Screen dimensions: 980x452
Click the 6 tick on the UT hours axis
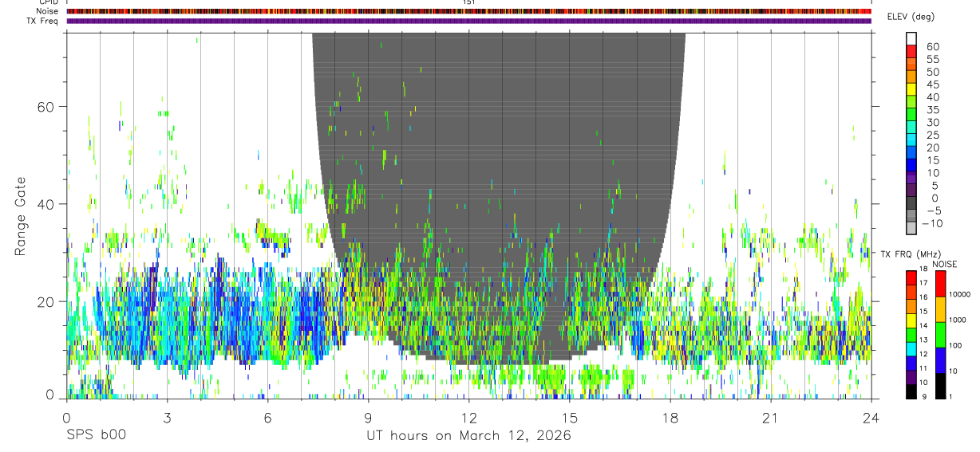[x=267, y=418]
